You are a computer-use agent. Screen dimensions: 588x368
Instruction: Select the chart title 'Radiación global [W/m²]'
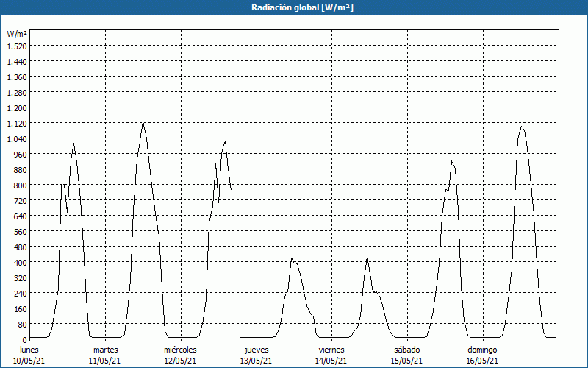coord(302,7)
